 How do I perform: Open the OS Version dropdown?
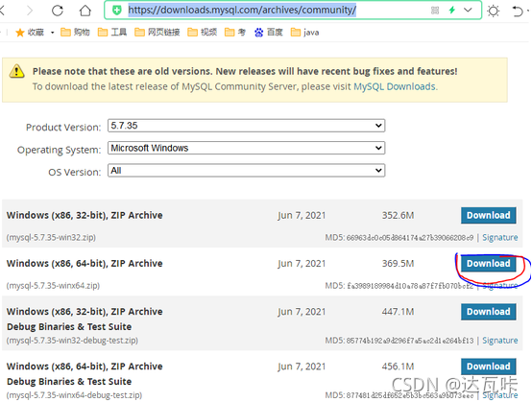click(x=247, y=170)
